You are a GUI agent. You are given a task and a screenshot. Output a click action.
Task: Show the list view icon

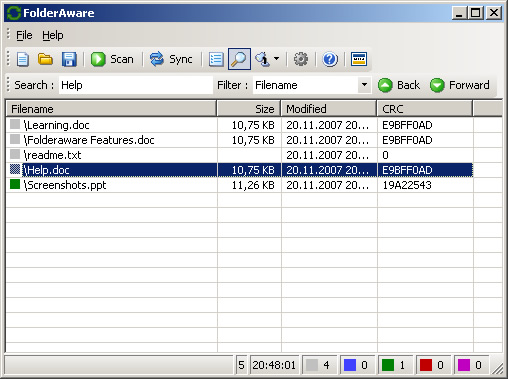(x=216, y=59)
